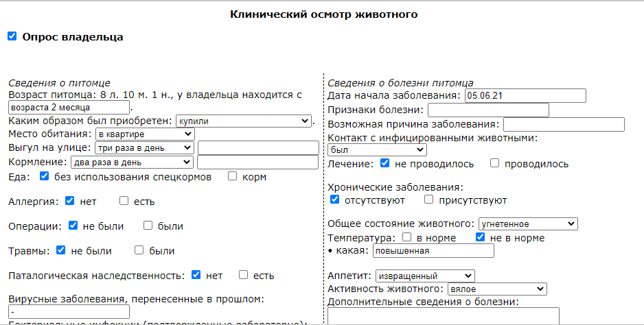Enable Лечение проводилось checkbox
The image size is (644, 325).
(494, 163)
